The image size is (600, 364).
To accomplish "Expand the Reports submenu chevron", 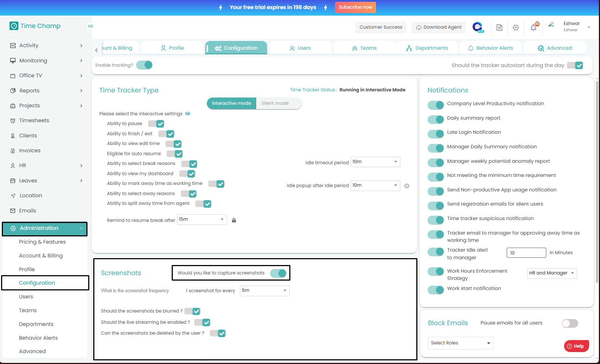I will (x=81, y=91).
